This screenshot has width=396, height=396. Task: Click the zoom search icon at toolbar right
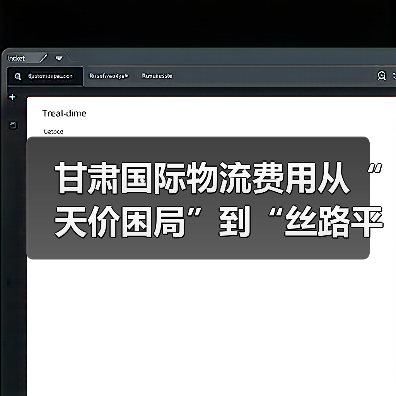382,76
